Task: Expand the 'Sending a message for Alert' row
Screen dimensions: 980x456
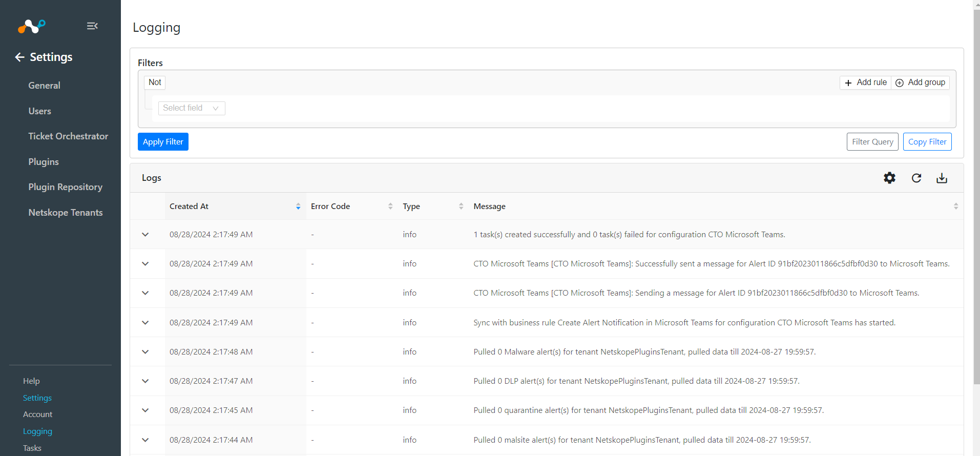Action: [x=145, y=293]
